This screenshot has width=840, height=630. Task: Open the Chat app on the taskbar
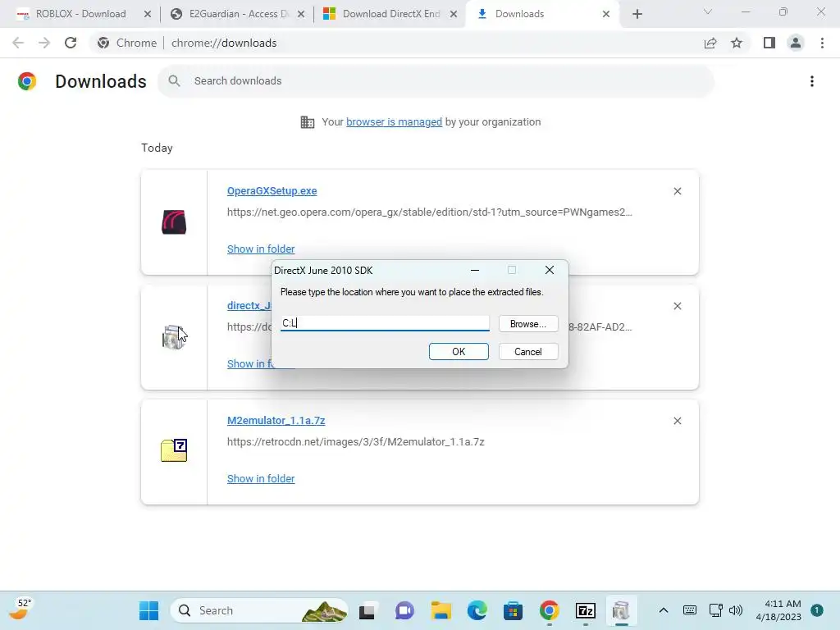pos(404,610)
